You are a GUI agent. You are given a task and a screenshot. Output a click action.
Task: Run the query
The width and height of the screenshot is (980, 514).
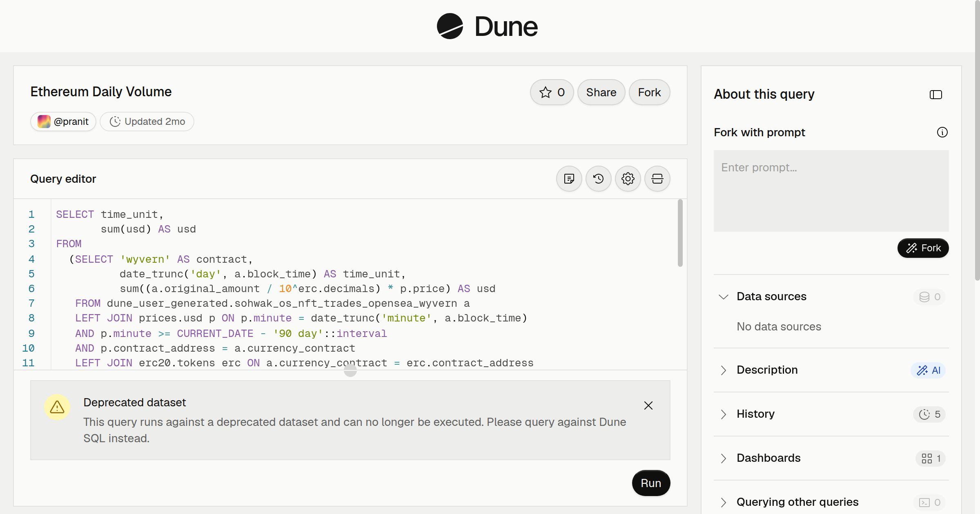point(651,483)
